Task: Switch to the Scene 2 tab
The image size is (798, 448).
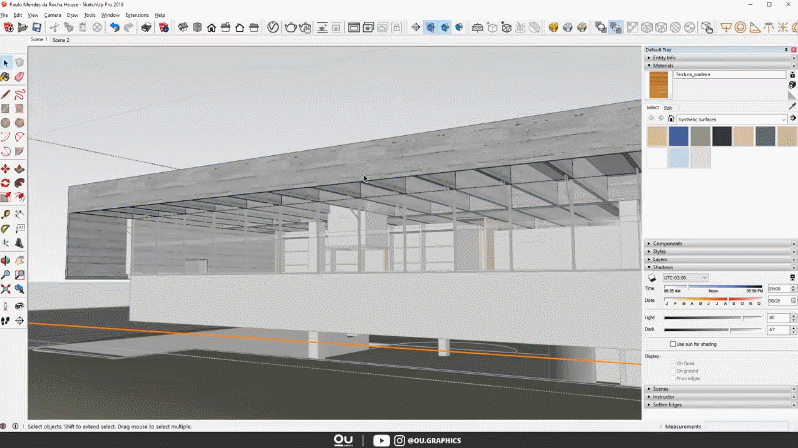Action: pyautogui.click(x=61, y=40)
